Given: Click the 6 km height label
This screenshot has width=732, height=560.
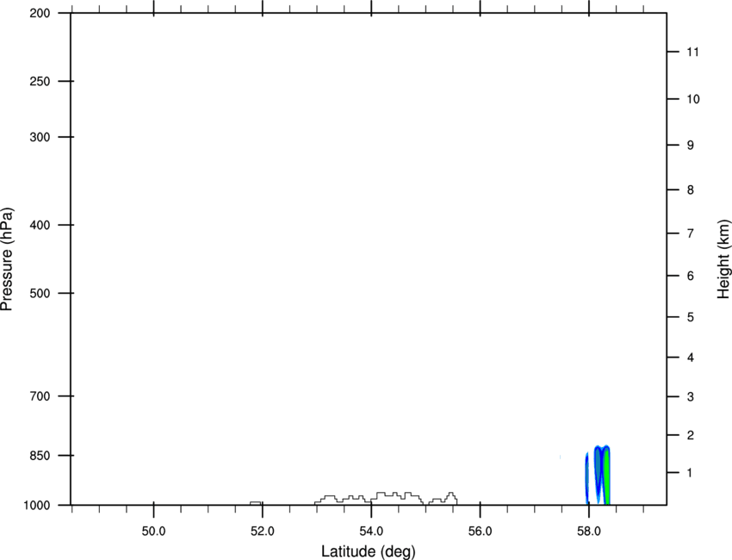Looking at the screenshot, I should (x=691, y=276).
